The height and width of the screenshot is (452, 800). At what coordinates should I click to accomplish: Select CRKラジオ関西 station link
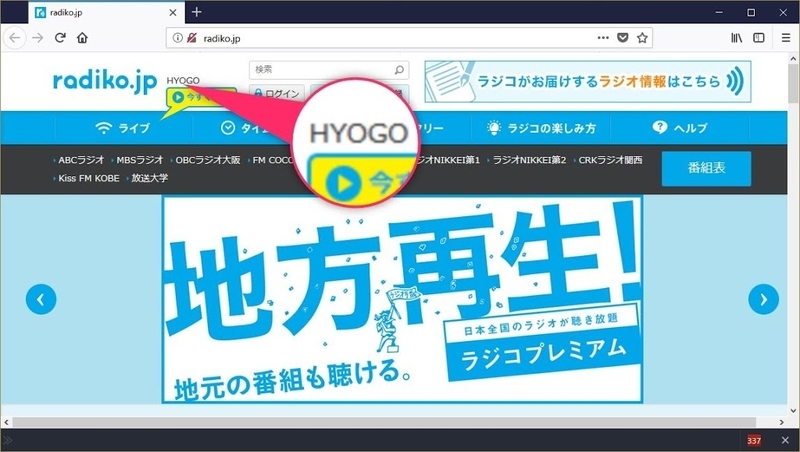pyautogui.click(x=610, y=160)
